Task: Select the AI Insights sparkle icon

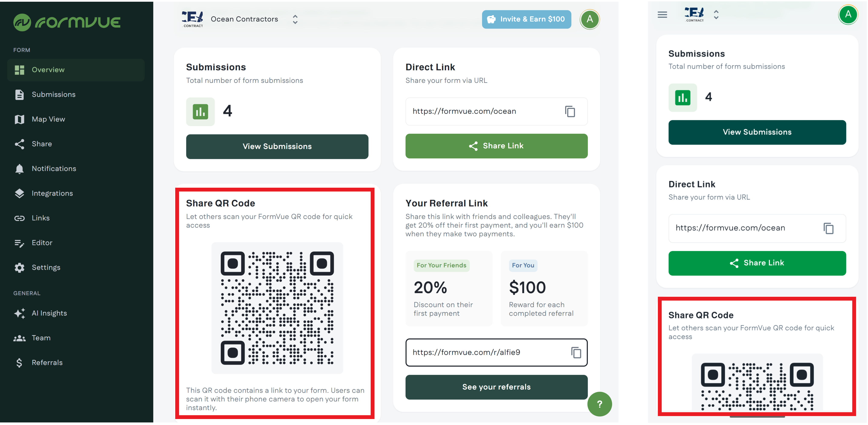Action: (x=20, y=313)
